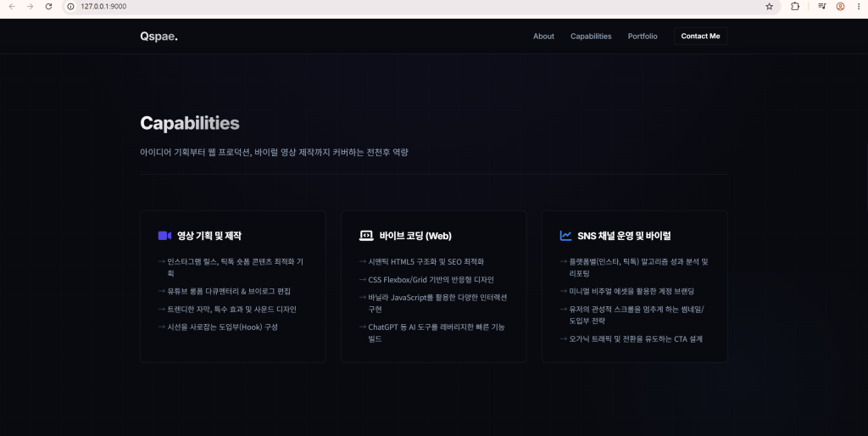The height and width of the screenshot is (436, 868).
Task: Go to the Portfolio nav link
Action: pyautogui.click(x=643, y=36)
